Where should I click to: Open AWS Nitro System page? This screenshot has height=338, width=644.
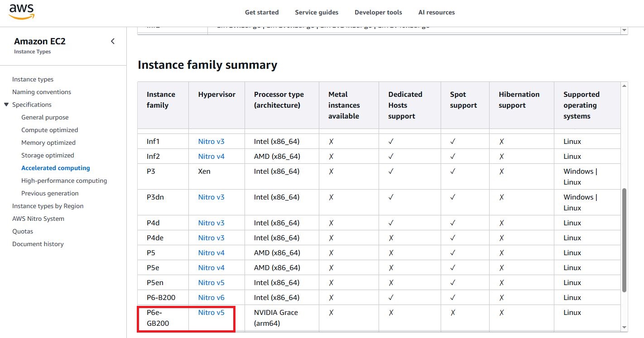38,219
